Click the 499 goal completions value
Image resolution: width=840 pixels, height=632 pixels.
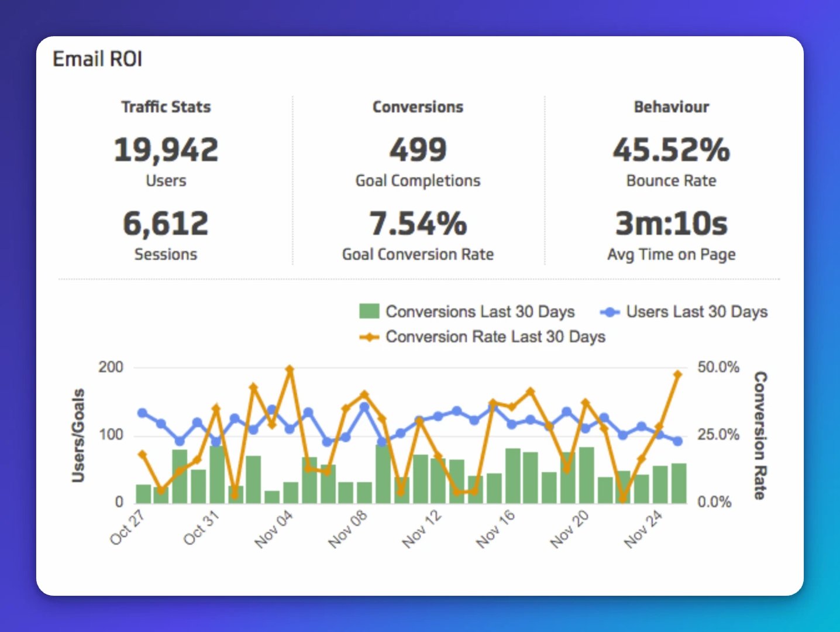(x=418, y=150)
